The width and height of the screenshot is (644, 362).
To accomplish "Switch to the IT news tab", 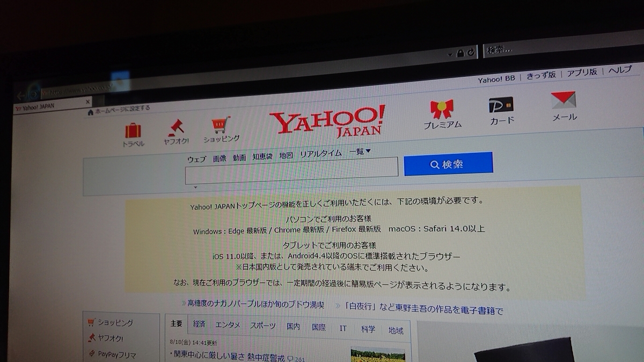I will tap(343, 328).
